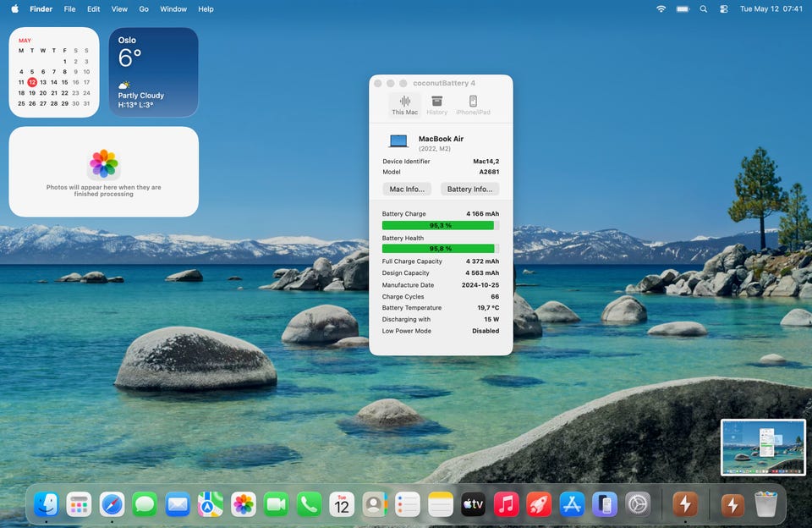Open the Apple menu
This screenshot has height=528, width=812.
[14, 8]
